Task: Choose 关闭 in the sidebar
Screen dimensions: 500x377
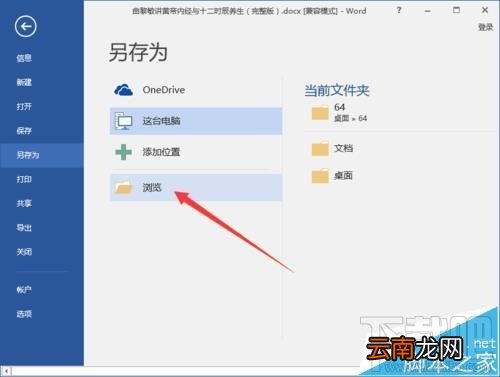Action: click(x=24, y=252)
